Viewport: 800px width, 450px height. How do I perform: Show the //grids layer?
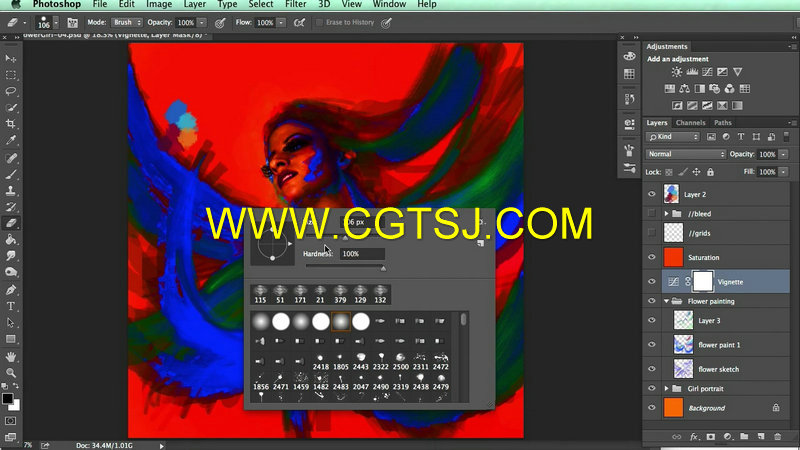tap(652, 233)
